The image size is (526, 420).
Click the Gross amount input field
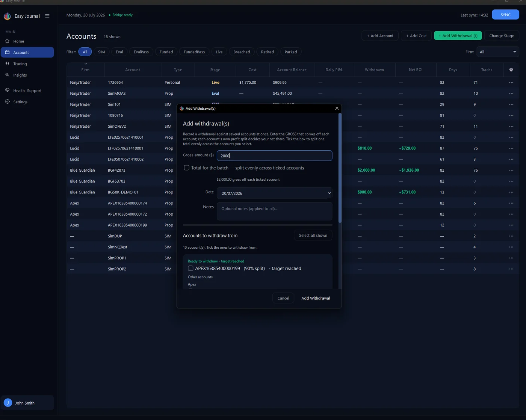tap(274, 156)
